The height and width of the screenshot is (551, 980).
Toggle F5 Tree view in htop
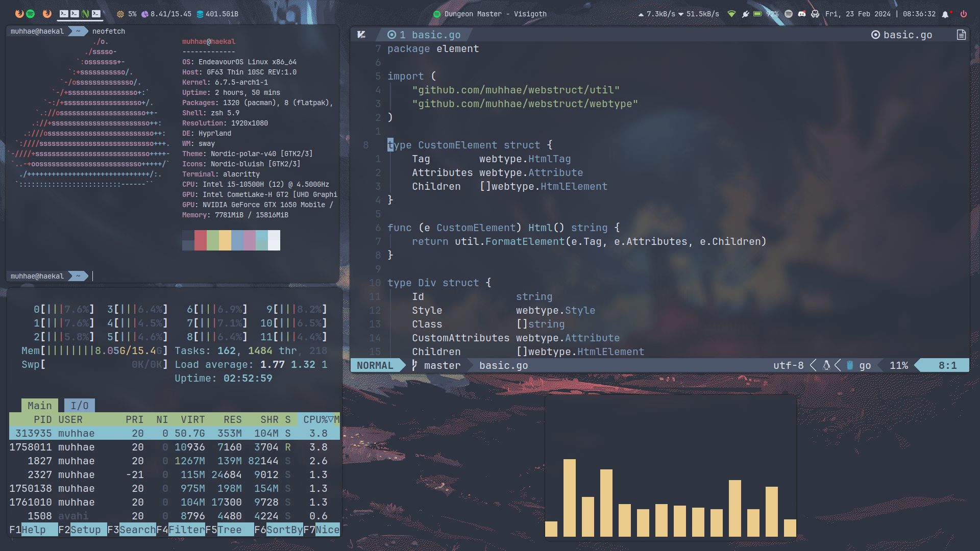tap(229, 530)
